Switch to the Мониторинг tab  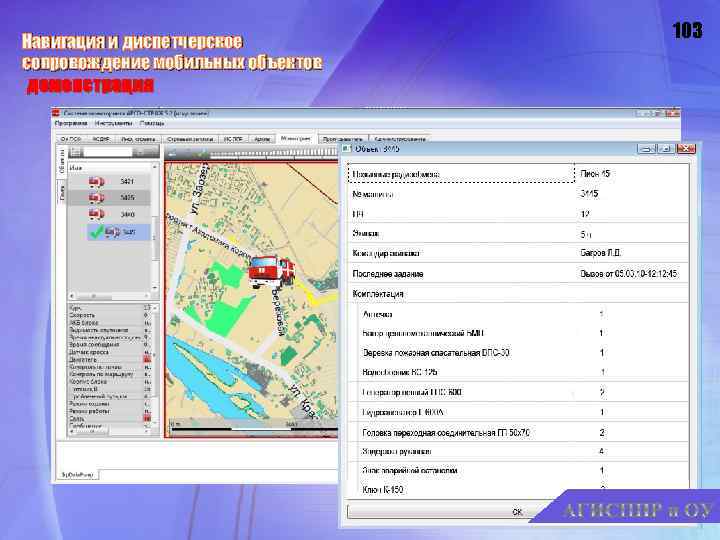[x=296, y=138]
